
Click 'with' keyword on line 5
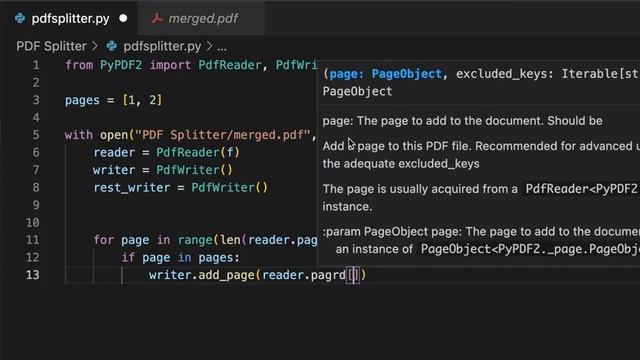tap(78, 135)
